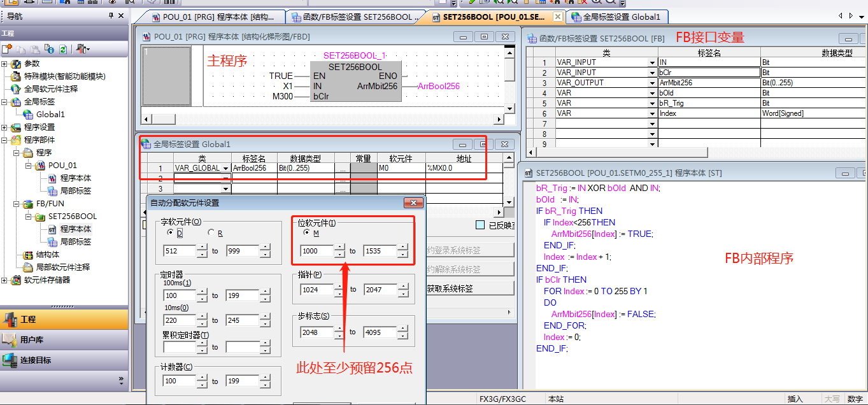Select the M bit device radio button
Screen dimensions: 868x405
[306, 233]
